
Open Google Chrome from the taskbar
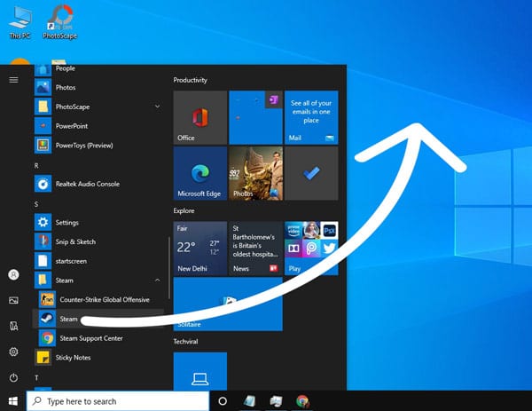(302, 401)
